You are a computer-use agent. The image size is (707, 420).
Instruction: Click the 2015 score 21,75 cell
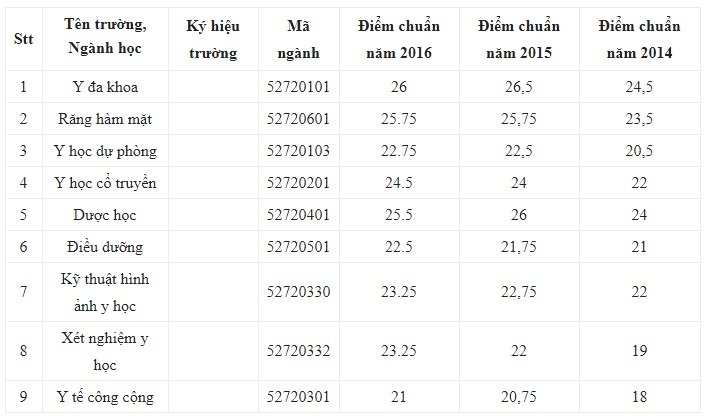point(519,247)
